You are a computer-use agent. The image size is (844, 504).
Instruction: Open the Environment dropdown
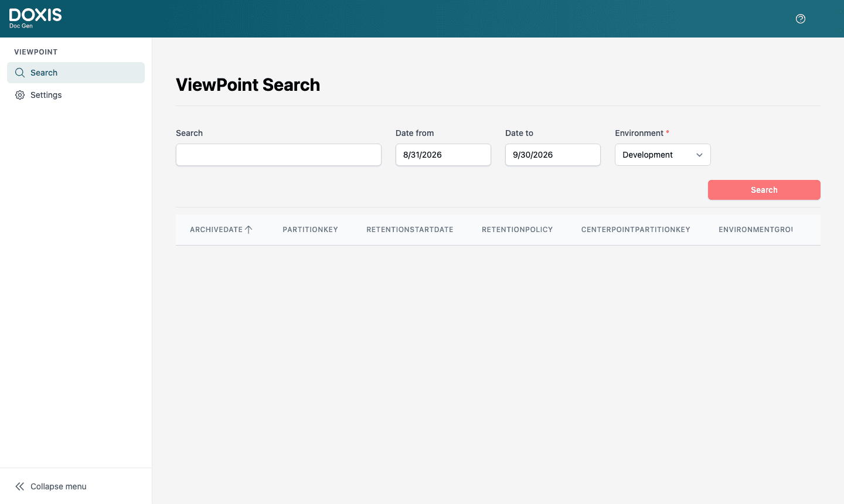click(x=663, y=155)
